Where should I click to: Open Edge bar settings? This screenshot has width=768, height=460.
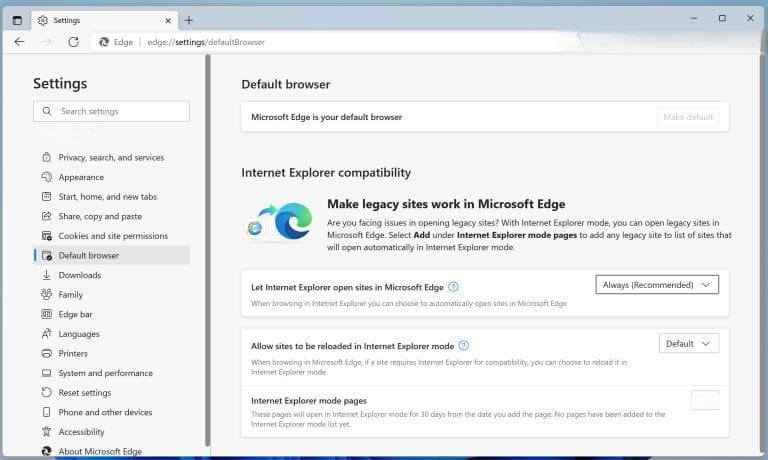[75, 314]
